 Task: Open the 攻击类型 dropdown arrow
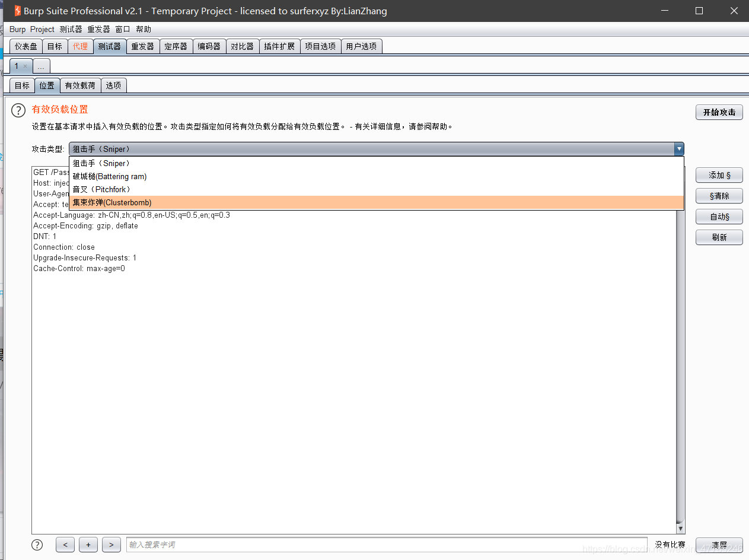coord(678,149)
